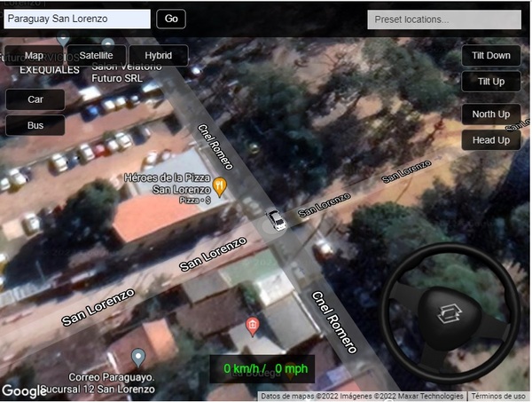Switch to Map view
The width and height of the screenshot is (532, 402).
pyautogui.click(x=34, y=55)
